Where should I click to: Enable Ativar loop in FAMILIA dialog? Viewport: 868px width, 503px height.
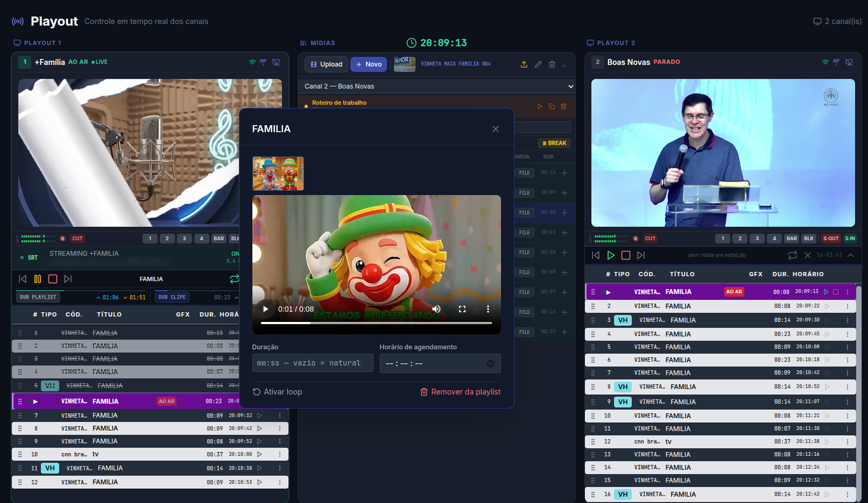click(x=277, y=392)
